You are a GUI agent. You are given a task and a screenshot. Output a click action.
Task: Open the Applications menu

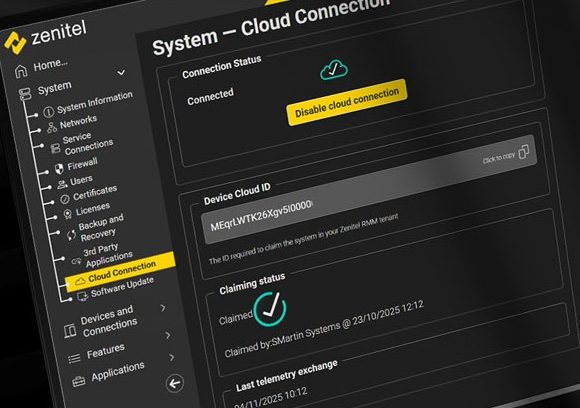pyautogui.click(x=118, y=371)
